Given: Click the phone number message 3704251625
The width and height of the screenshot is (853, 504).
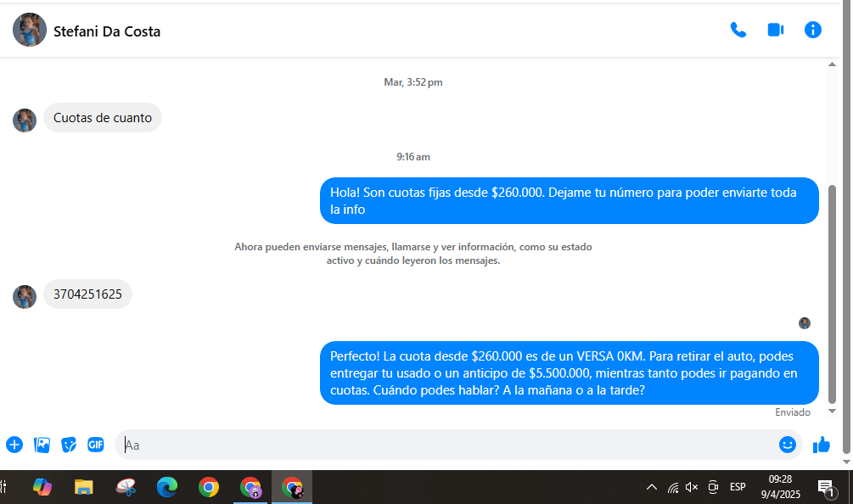Looking at the screenshot, I should coord(87,294).
